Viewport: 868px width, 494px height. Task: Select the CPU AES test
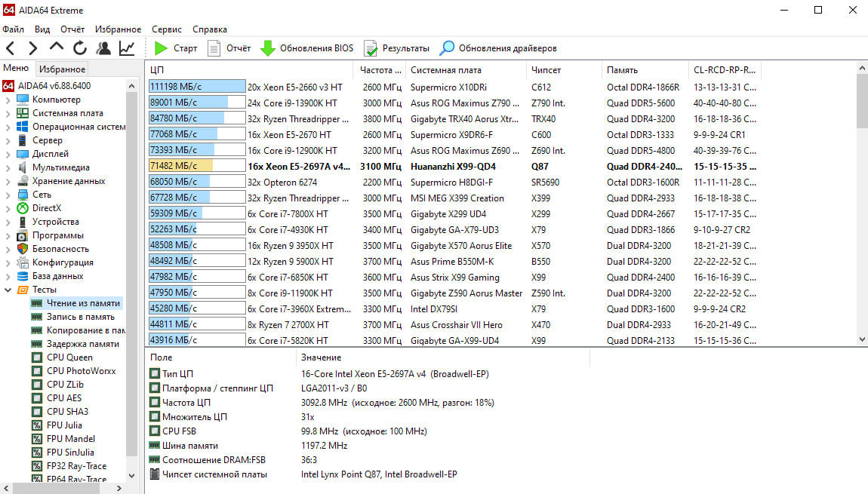coord(57,398)
